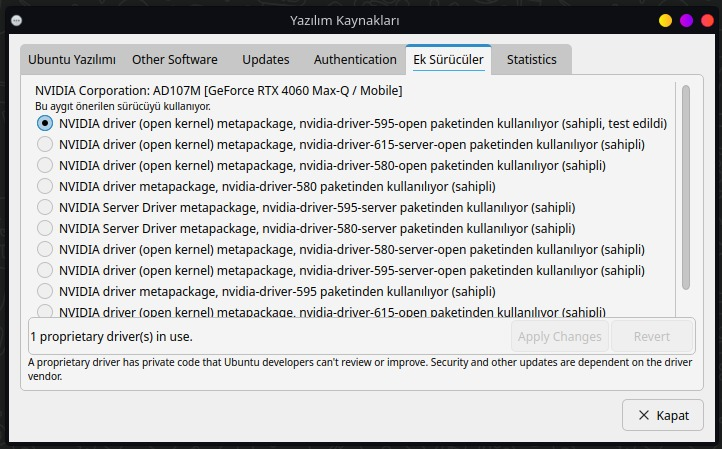The image size is (722, 449).
Task: Open the window menu icon in titlebar
Action: [16, 21]
